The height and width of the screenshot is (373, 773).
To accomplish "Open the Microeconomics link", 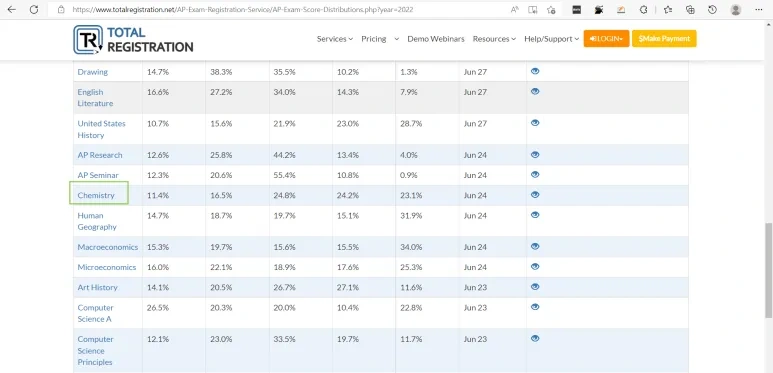I will tap(106, 268).
